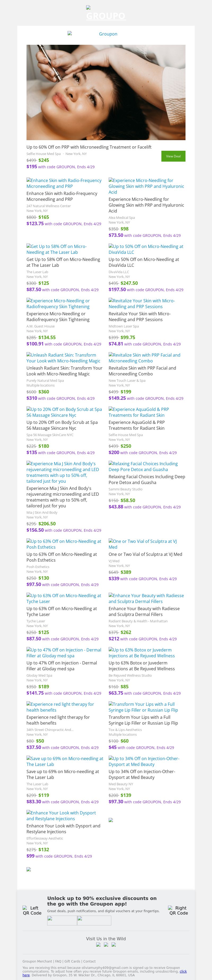Viewport: 212px width, 980px height.
Task: Click the right app store badge
Action: tap(94, 920)
